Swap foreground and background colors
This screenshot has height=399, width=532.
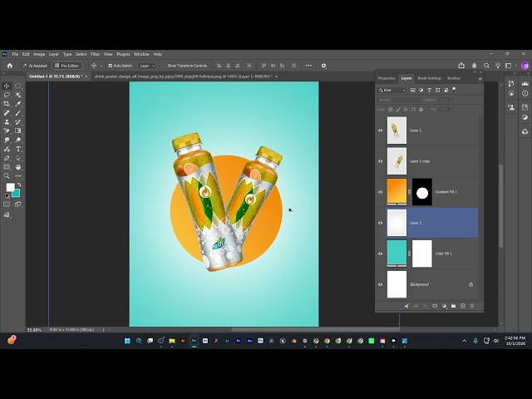pos(19,185)
